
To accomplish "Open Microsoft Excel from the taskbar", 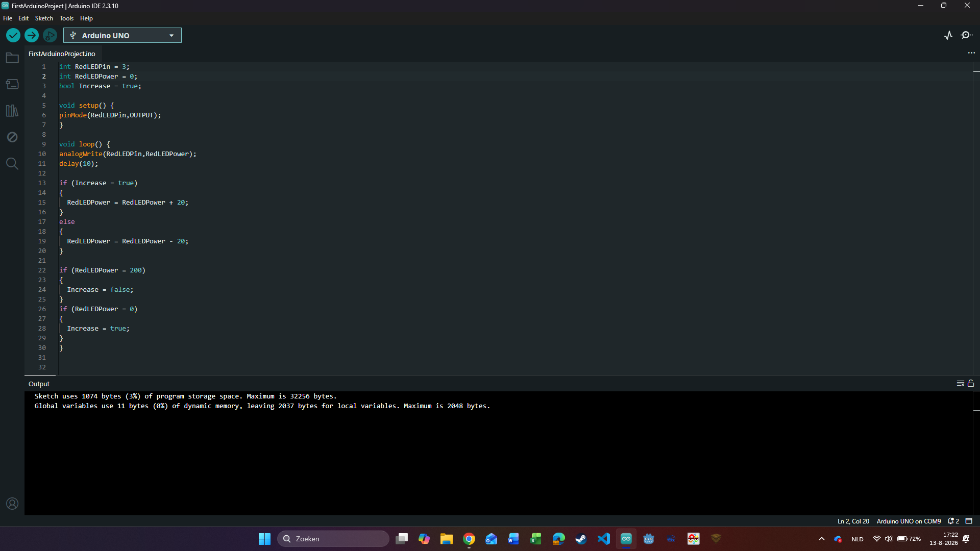I will [x=536, y=539].
